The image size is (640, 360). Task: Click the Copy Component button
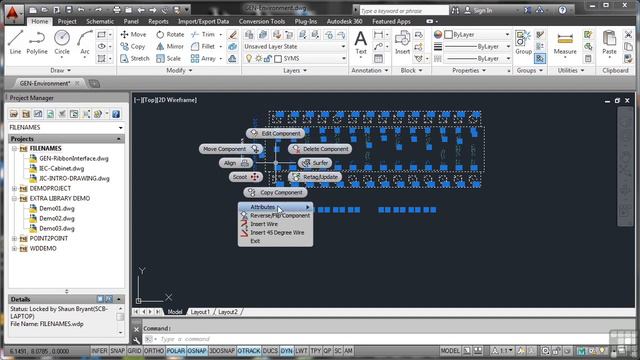(276, 192)
